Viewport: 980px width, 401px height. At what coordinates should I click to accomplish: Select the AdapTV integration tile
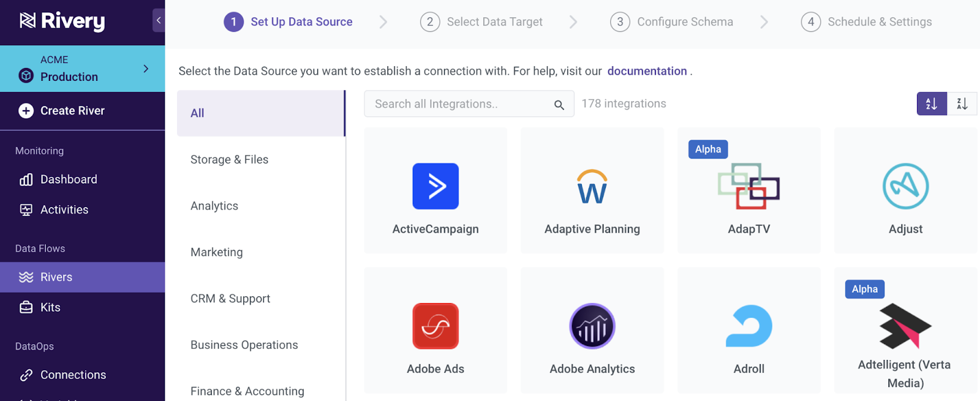pos(748,191)
